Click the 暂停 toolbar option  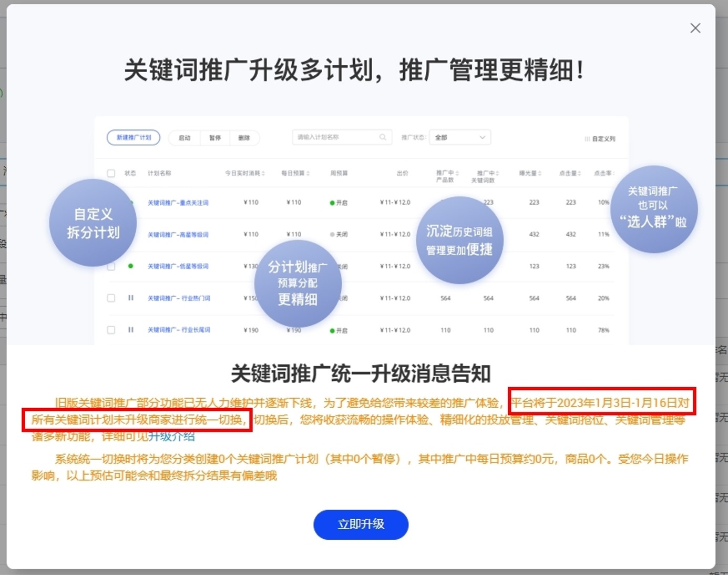click(x=215, y=138)
